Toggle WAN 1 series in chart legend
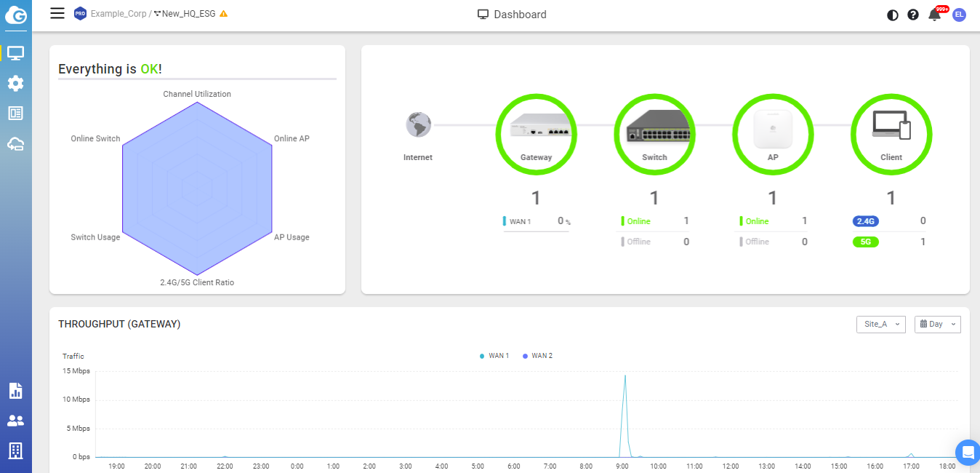This screenshot has height=473, width=980. (x=494, y=356)
